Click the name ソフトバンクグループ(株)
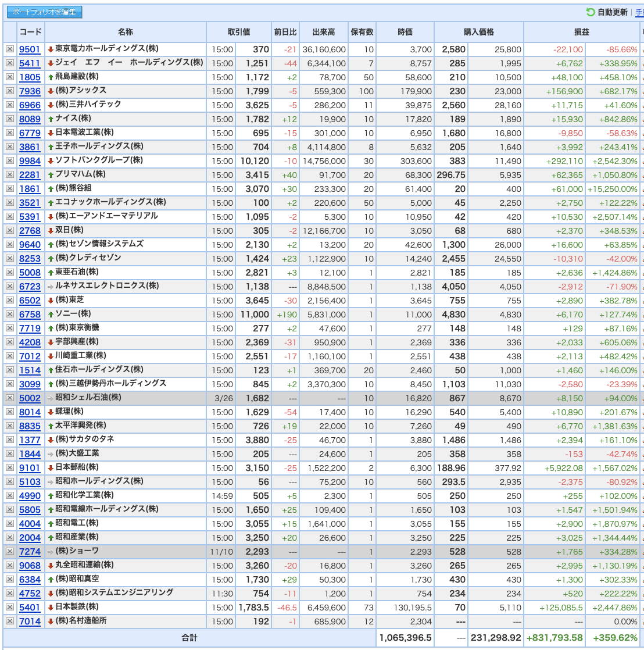Viewport: 644px width, 650px height. [99, 160]
